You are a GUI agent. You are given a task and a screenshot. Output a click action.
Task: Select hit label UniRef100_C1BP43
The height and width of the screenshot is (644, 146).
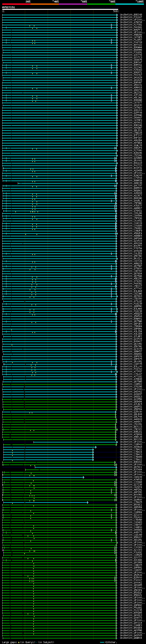(x=131, y=445)
